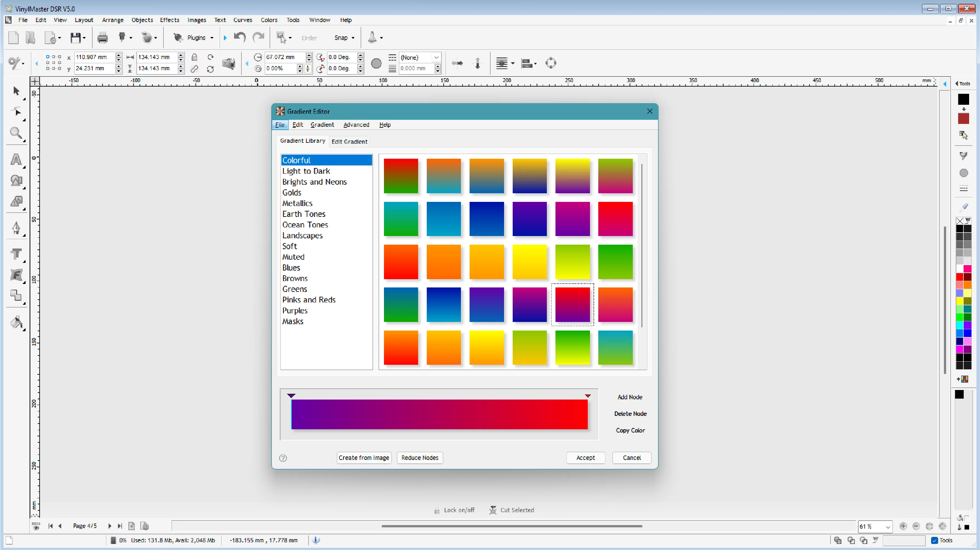The width and height of the screenshot is (980, 550).
Task: Click the Accept button
Action: 586,458
